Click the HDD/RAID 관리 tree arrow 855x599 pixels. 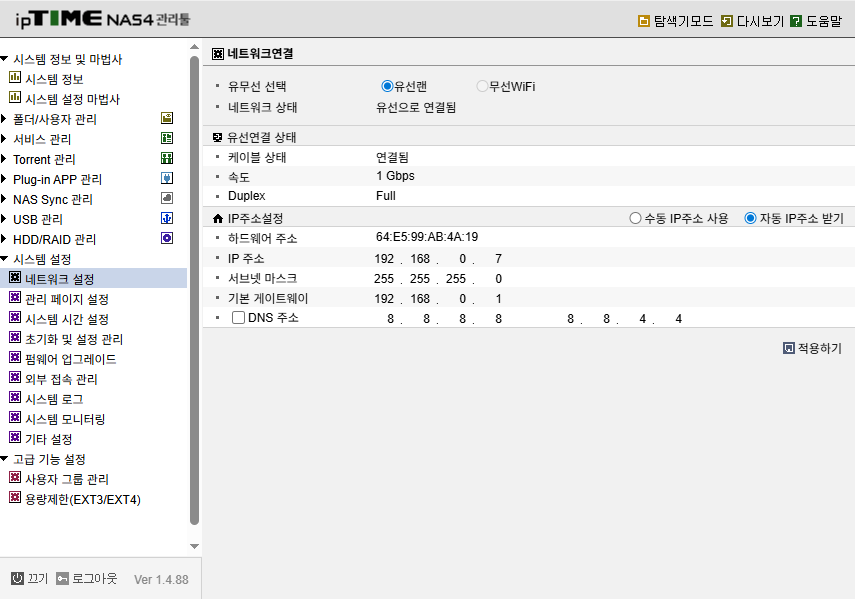coord(4,239)
